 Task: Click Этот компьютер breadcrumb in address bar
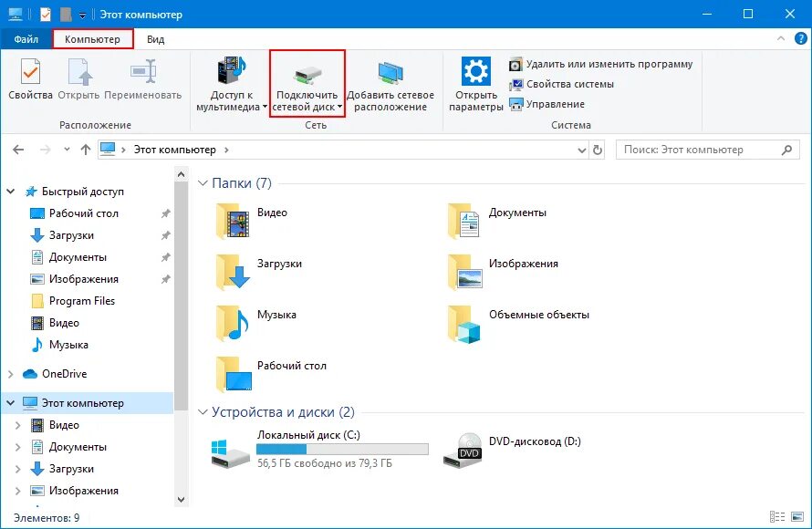(x=174, y=150)
